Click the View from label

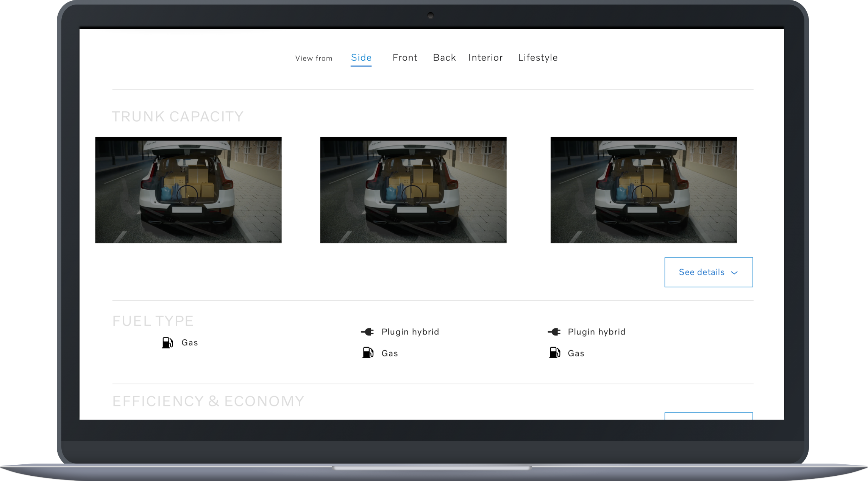[314, 58]
